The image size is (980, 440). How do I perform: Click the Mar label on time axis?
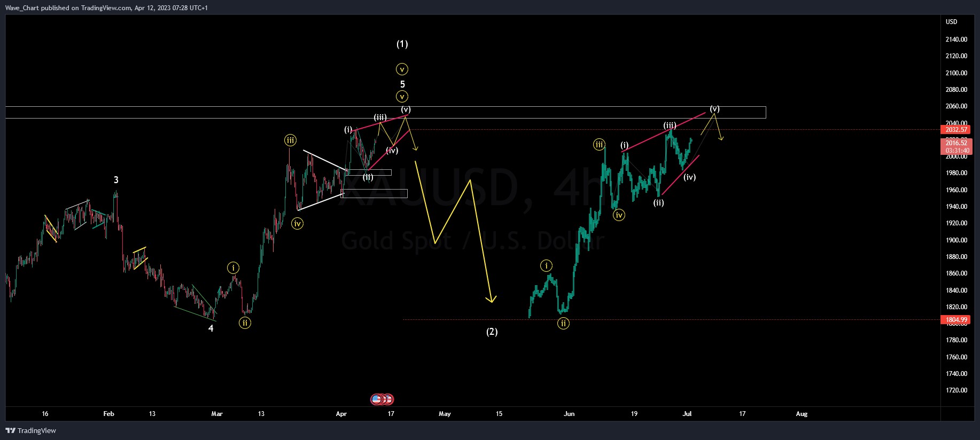pos(216,414)
